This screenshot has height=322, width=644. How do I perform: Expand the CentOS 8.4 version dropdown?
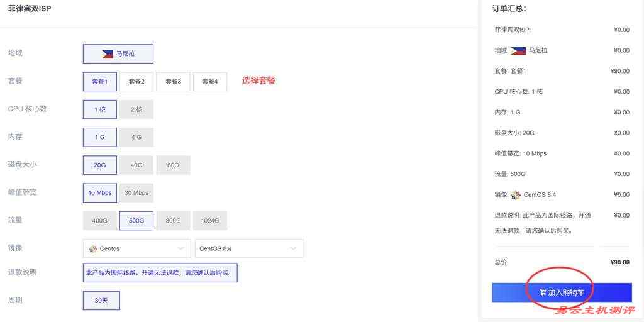pos(249,248)
